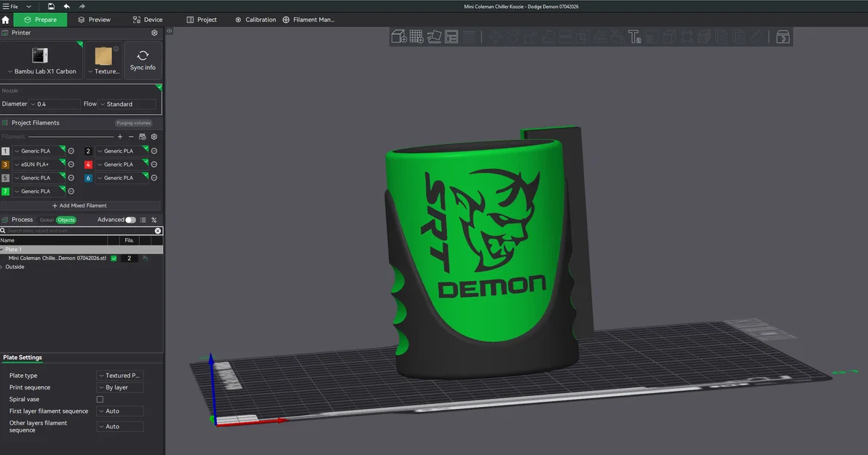Switch to the Device tab
The height and width of the screenshot is (455, 868).
148,20
